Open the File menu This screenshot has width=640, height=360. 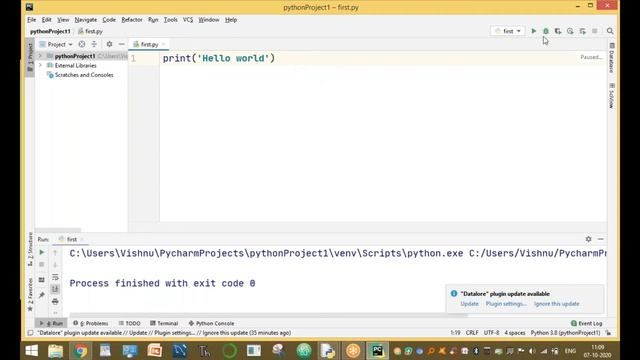31,20
